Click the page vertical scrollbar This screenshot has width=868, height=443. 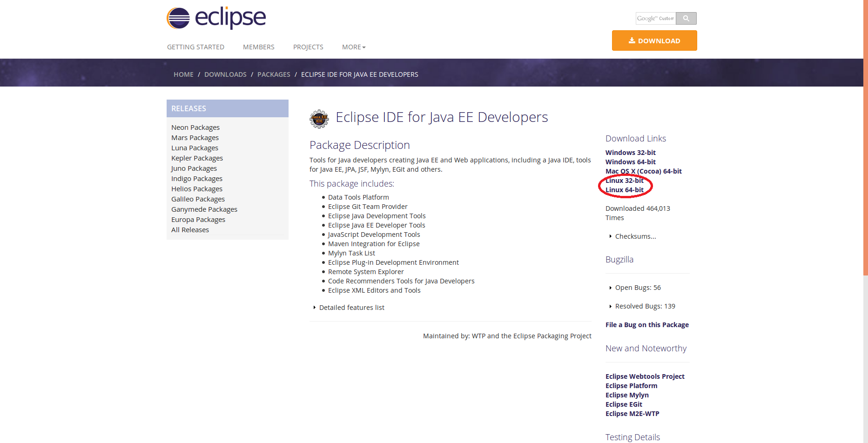tap(866, 138)
